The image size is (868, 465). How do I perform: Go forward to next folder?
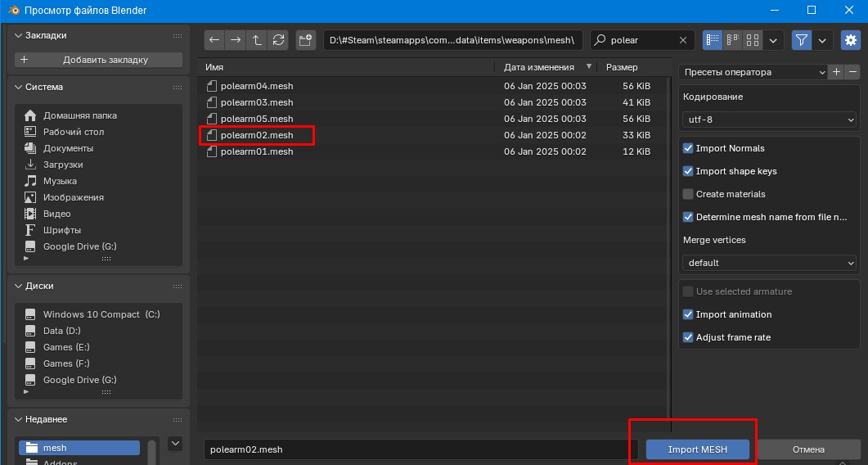click(236, 40)
